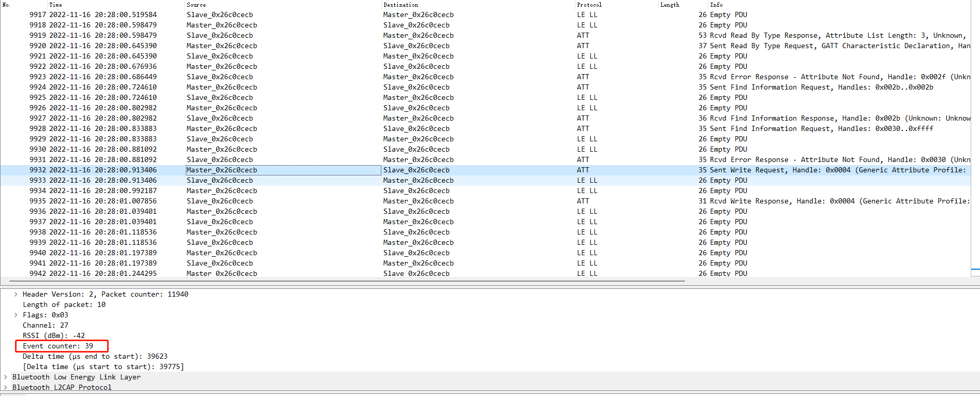Select packet 9924 Find Information Request 0x002b
Image resolution: width=980 pixels, height=396 pixels.
pyautogui.click(x=485, y=87)
